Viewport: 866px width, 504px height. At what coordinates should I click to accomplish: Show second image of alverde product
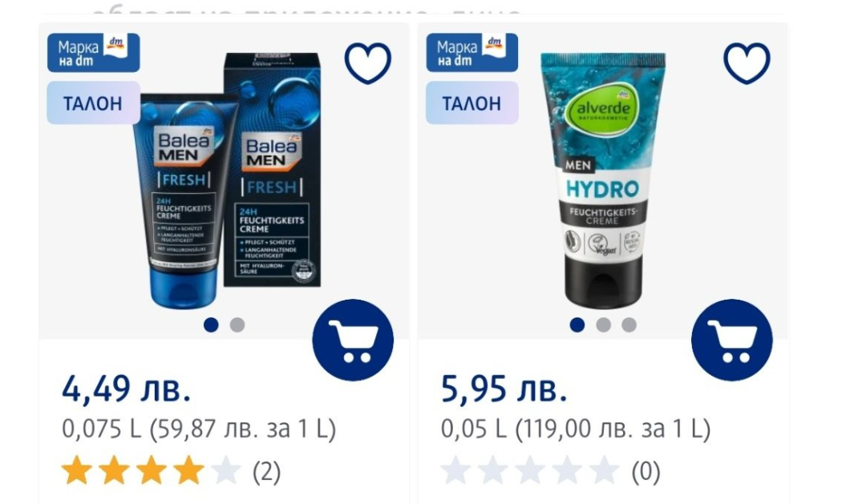click(603, 325)
